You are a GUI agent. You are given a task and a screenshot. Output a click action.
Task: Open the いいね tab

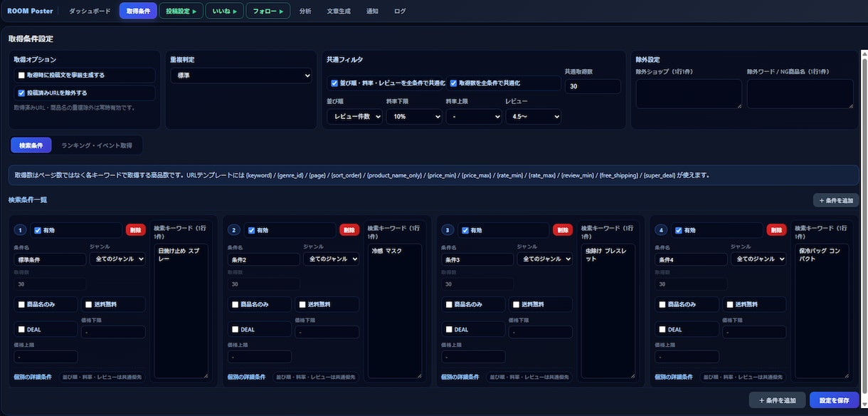point(224,11)
